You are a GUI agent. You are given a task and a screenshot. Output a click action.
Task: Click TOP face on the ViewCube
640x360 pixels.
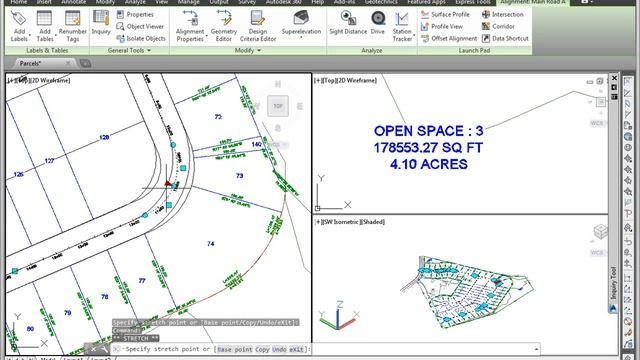click(x=278, y=106)
